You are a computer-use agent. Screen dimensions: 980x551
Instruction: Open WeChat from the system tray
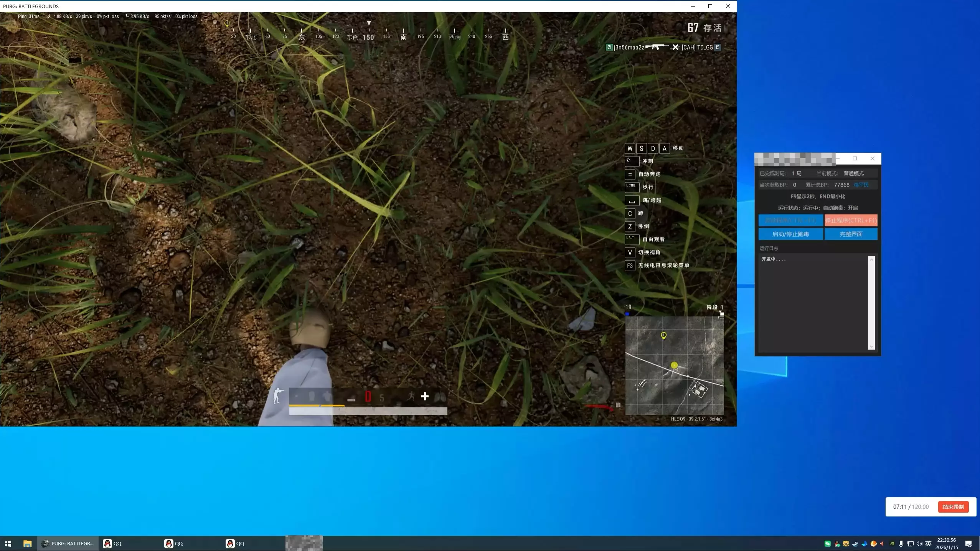827,544
